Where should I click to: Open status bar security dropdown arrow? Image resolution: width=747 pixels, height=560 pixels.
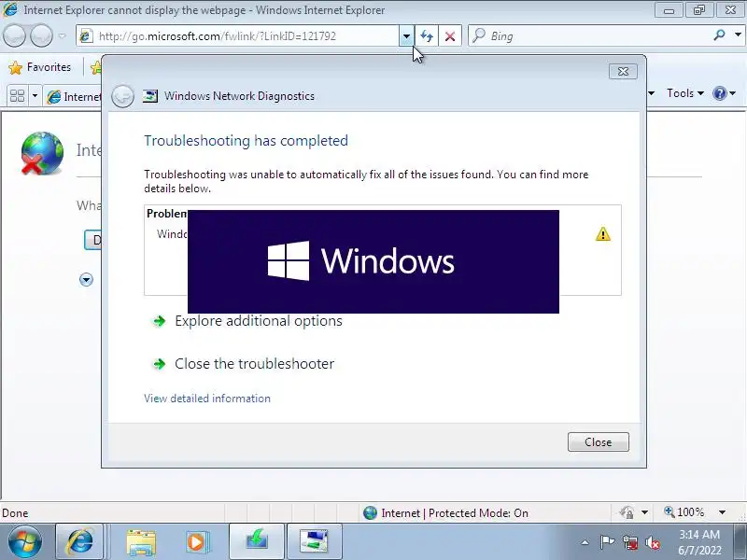[644, 512]
